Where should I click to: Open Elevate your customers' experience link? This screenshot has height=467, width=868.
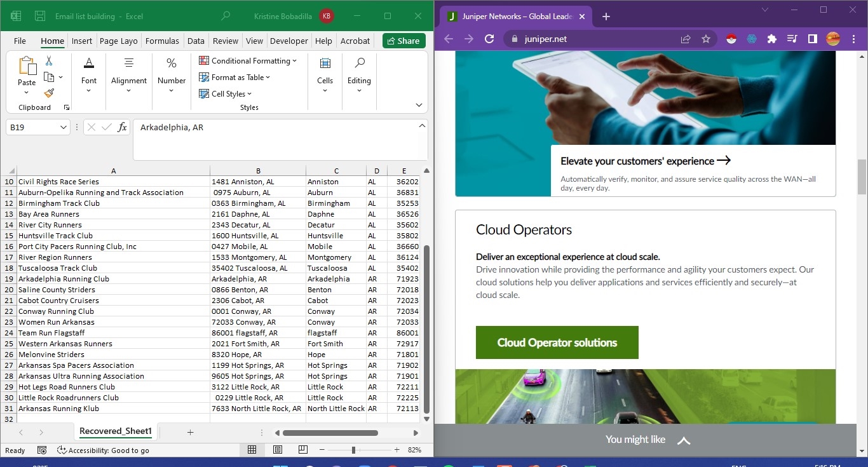point(646,161)
